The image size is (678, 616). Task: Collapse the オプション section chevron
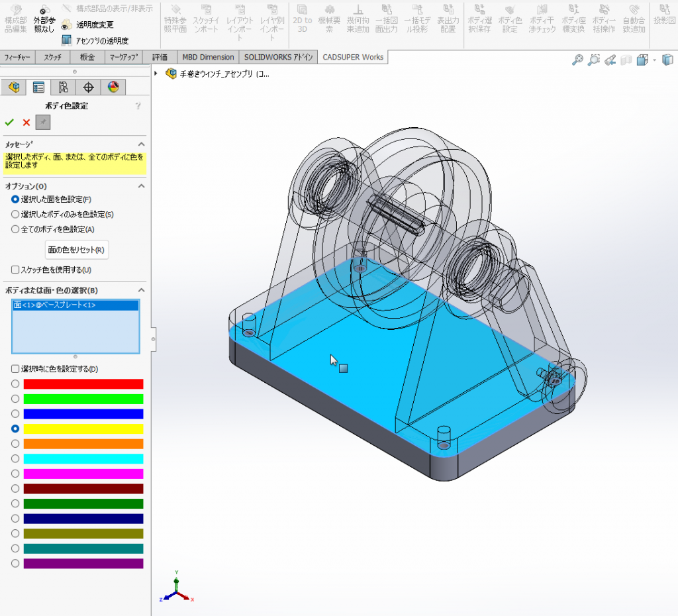pos(141,186)
